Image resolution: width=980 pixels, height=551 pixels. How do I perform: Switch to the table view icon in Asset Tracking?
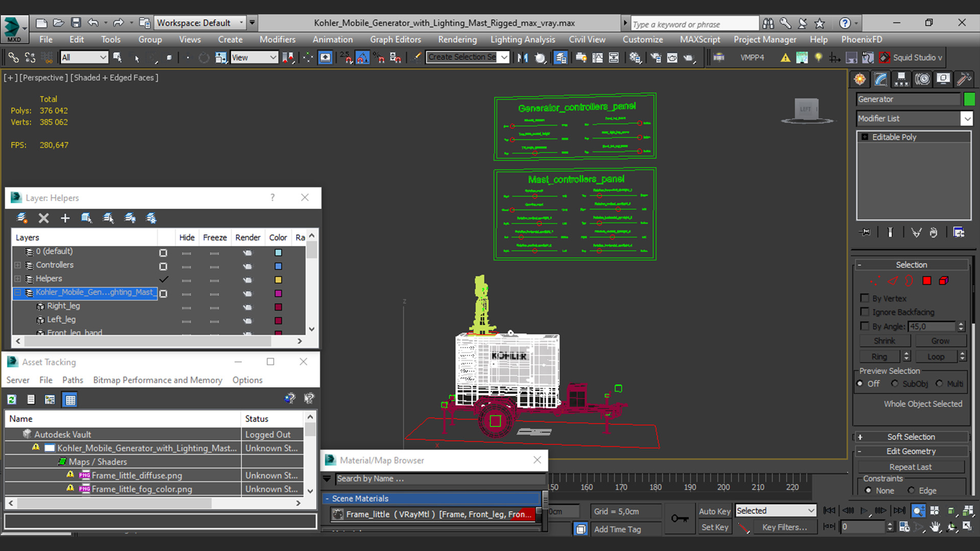pos(70,399)
